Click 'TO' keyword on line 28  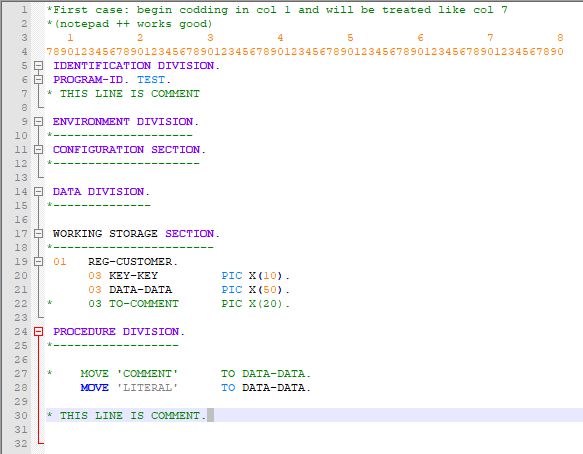(x=228, y=387)
